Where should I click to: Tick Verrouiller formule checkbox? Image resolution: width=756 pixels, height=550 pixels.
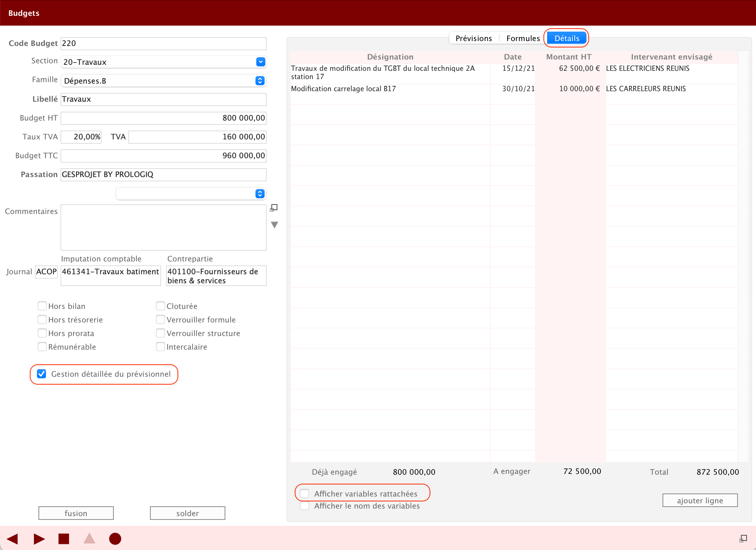(161, 319)
